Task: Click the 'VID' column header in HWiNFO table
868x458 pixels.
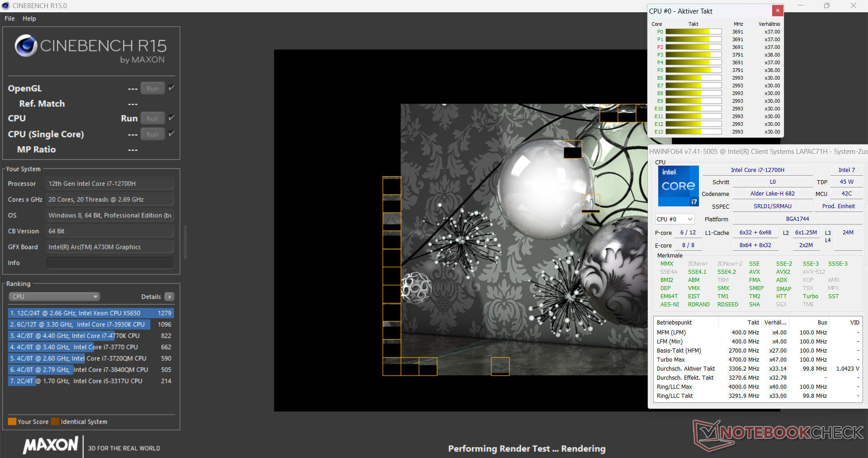Action: point(854,323)
